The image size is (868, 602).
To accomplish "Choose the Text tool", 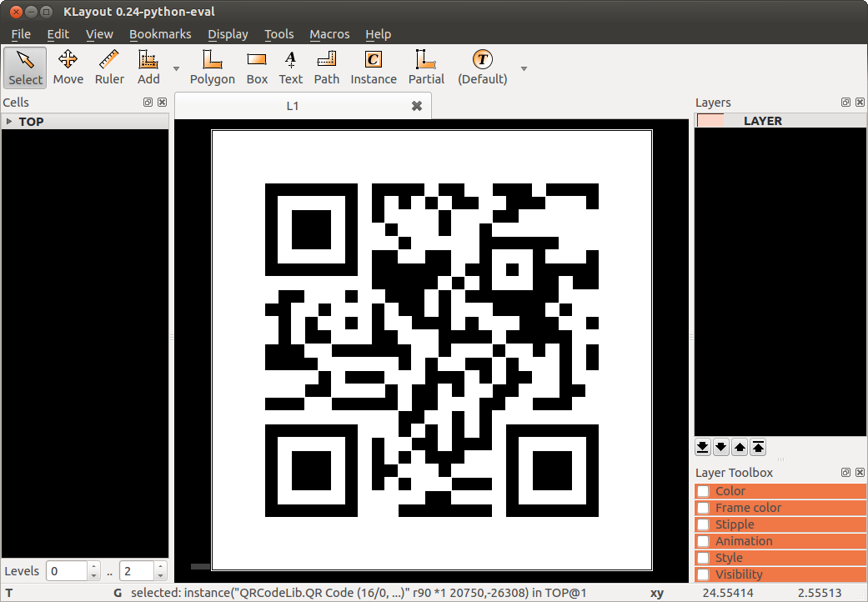I will (x=291, y=68).
